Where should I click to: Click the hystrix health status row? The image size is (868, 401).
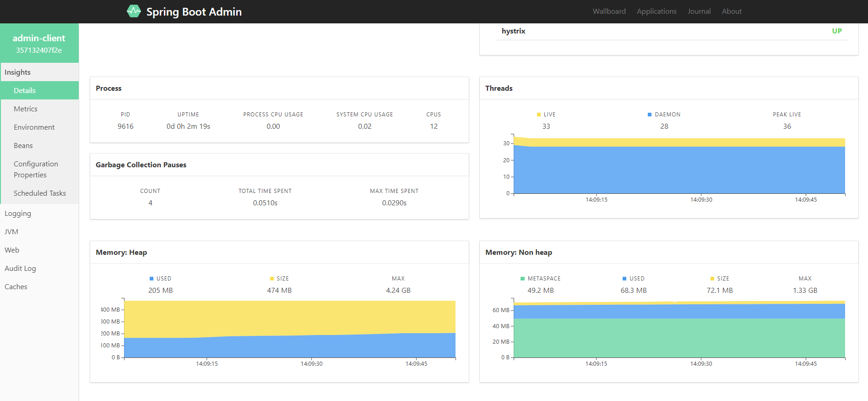point(671,31)
